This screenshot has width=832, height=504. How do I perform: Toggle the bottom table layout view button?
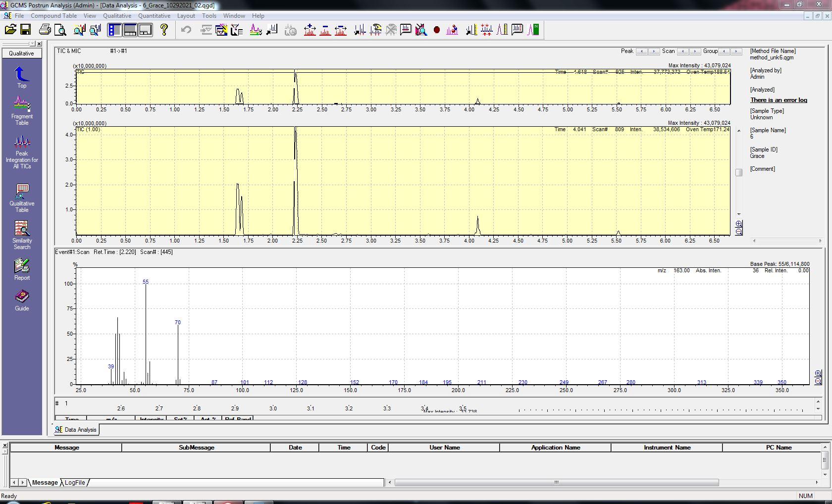click(130, 30)
